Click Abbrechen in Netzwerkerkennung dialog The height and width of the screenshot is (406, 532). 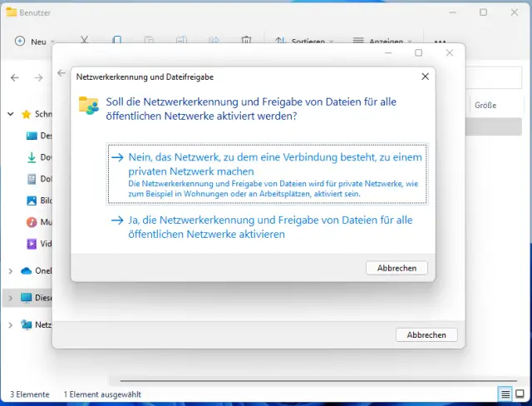coord(397,268)
